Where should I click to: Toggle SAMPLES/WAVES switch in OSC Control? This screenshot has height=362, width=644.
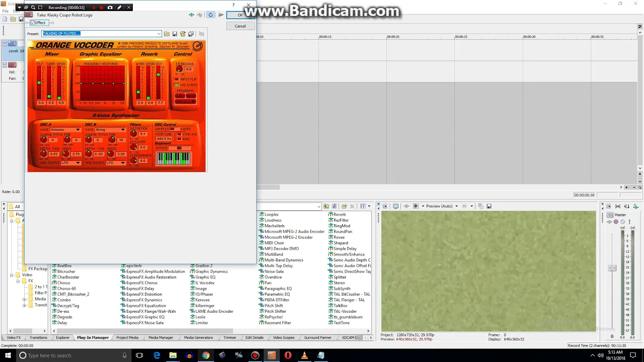click(174, 129)
